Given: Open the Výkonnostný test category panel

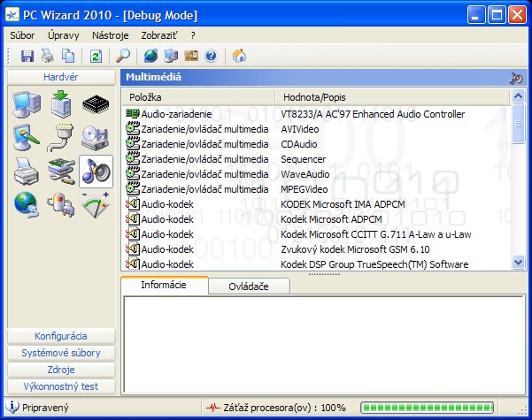Looking at the screenshot, I should [61, 386].
